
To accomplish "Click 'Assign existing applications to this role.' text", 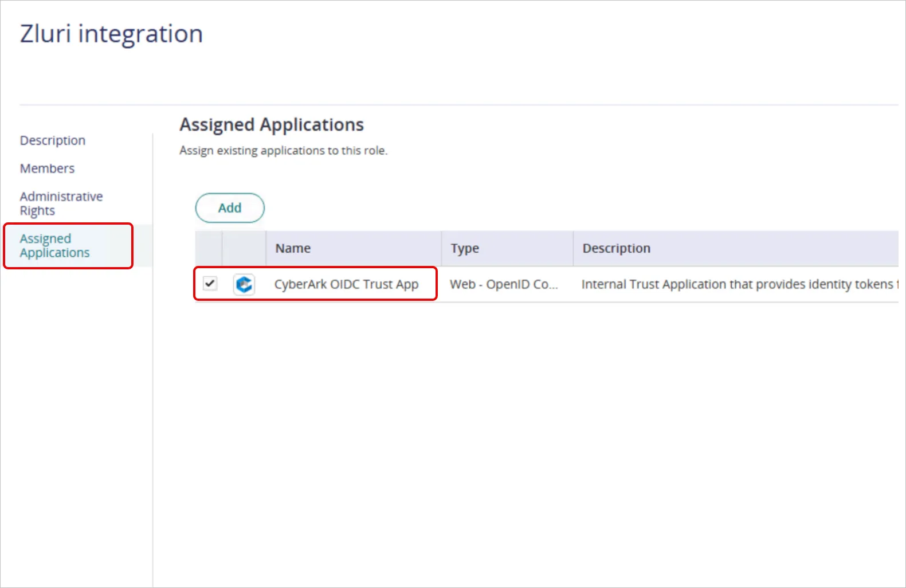I will coord(284,151).
